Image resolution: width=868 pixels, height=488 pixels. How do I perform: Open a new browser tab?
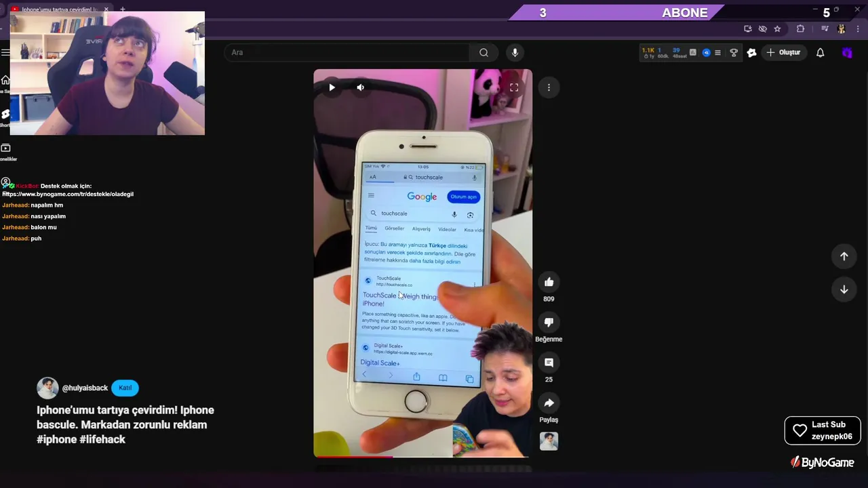tap(123, 9)
